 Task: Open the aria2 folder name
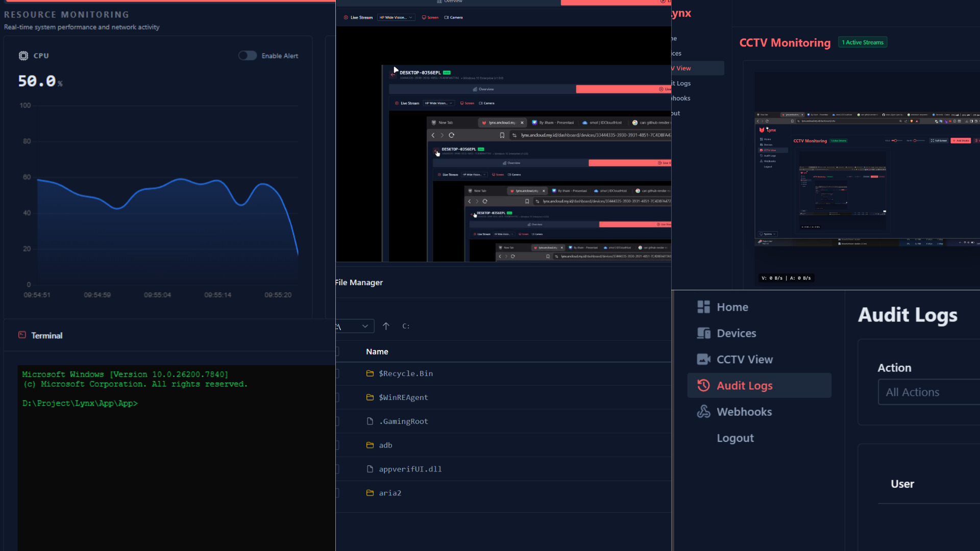390,493
